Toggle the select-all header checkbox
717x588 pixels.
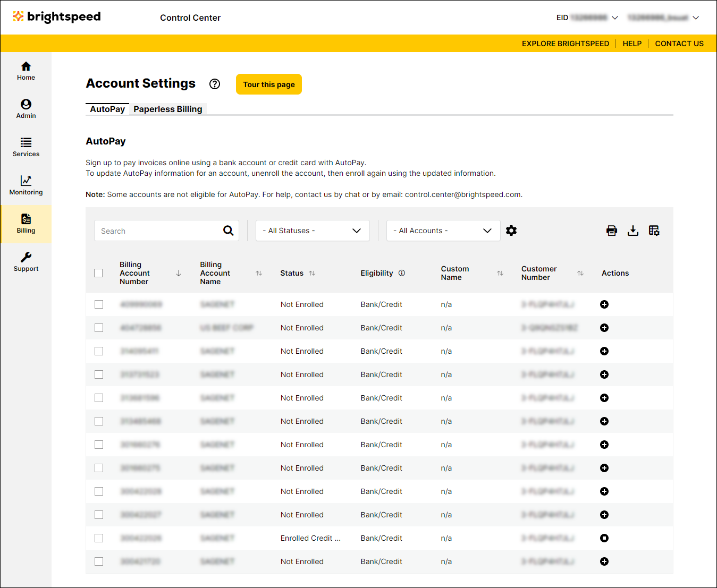point(98,273)
